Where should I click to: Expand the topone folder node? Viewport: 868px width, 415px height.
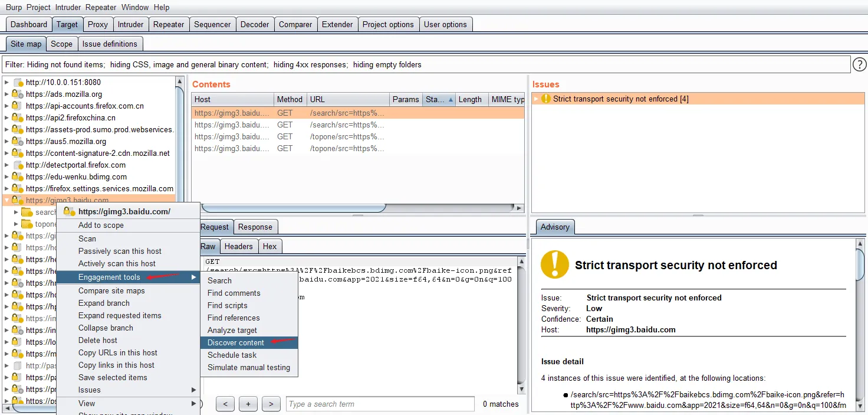coord(16,224)
